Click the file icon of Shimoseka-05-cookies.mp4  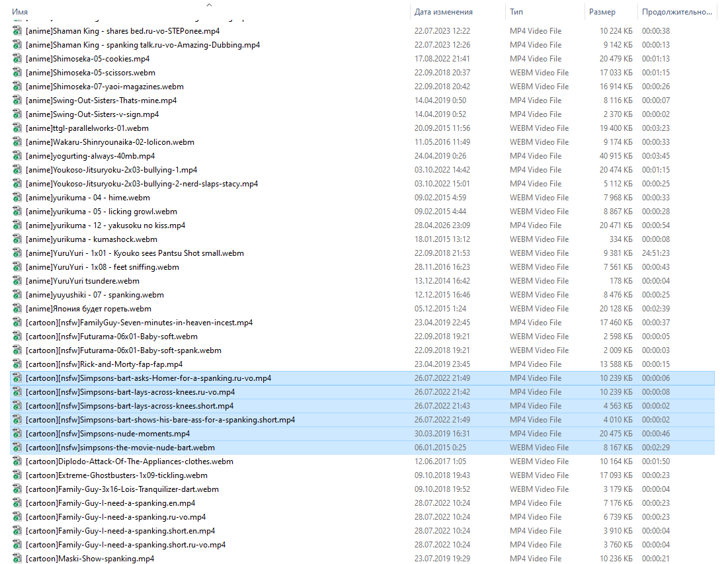coord(17,59)
